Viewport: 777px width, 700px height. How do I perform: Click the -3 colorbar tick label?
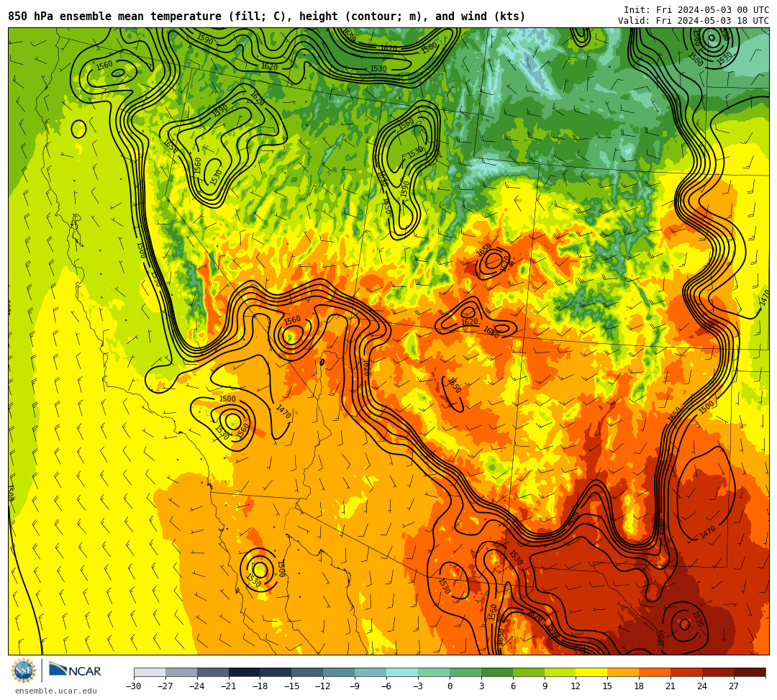pos(418,686)
